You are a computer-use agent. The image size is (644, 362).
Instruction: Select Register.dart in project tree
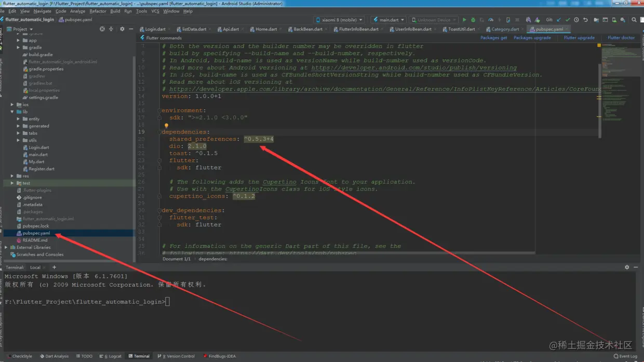(42, 169)
